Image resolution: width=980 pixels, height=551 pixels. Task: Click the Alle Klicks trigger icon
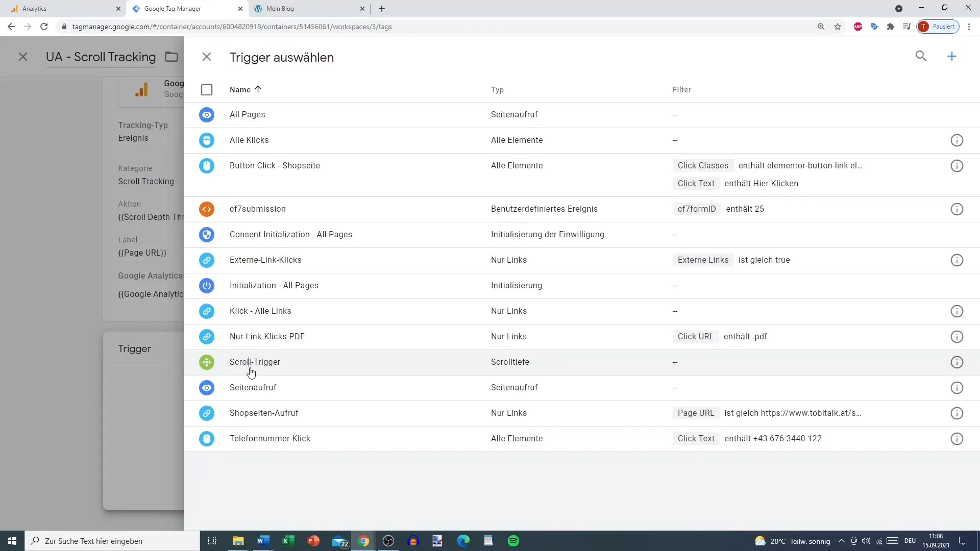point(207,140)
